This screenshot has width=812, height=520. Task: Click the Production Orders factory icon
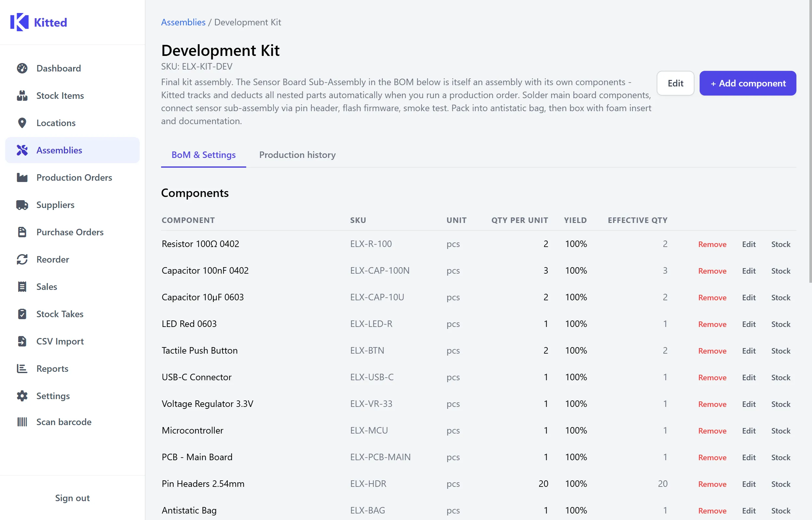pos(22,177)
